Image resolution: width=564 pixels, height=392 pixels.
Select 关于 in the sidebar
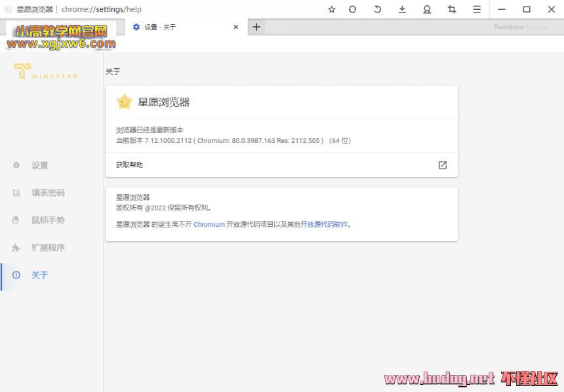39,275
